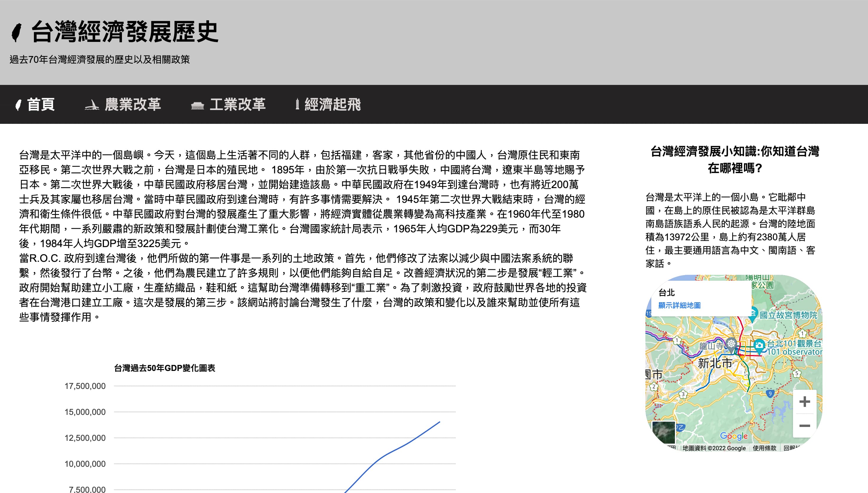Click the Google logo on the map
Viewport: 868px width, 493px height.
(734, 436)
